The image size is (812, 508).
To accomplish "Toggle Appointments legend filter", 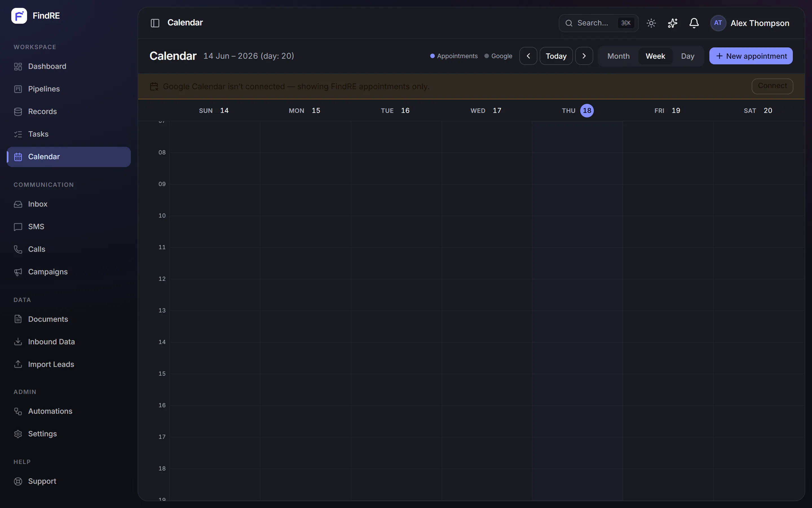I will tap(454, 56).
